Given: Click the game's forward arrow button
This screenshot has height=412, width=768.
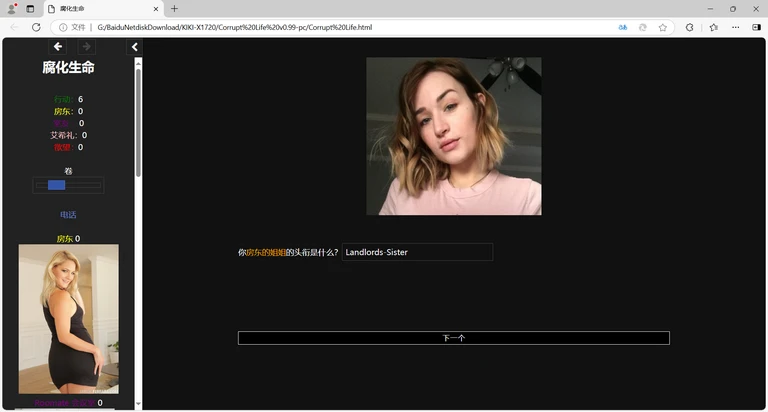Looking at the screenshot, I should tap(86, 47).
